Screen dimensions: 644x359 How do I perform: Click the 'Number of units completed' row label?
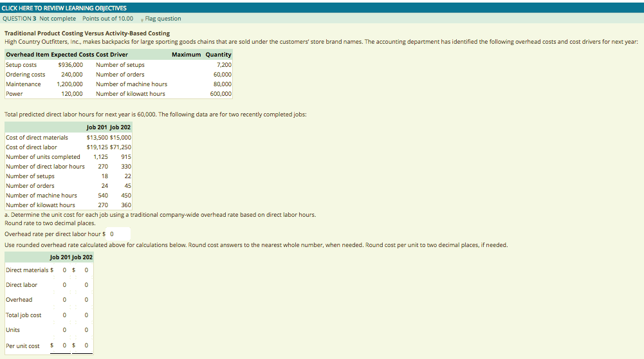pos(43,157)
